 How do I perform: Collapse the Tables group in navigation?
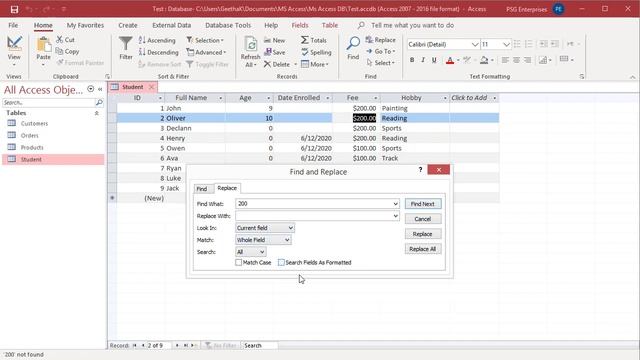point(97,113)
